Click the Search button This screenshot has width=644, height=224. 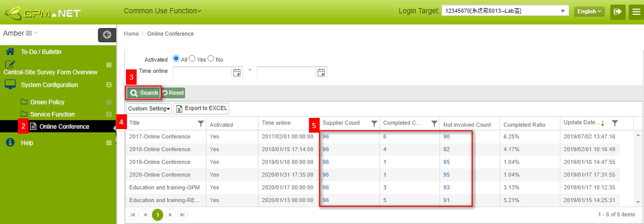pos(144,93)
